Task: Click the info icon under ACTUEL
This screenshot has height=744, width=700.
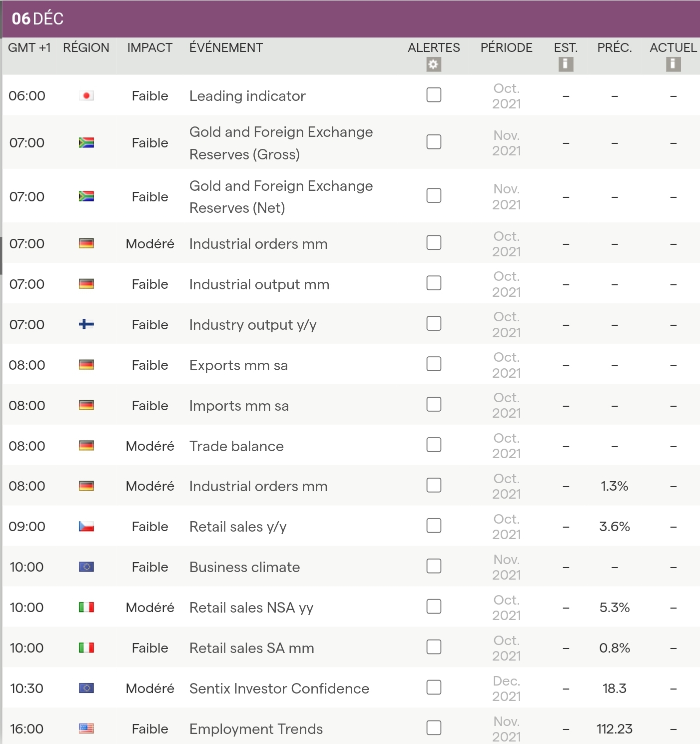Action: coord(673,64)
